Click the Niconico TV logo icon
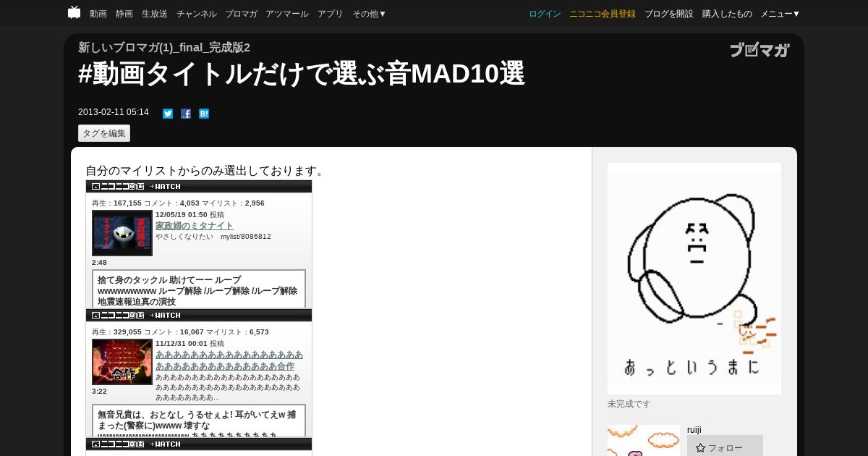This screenshot has width=868, height=456. click(x=74, y=12)
